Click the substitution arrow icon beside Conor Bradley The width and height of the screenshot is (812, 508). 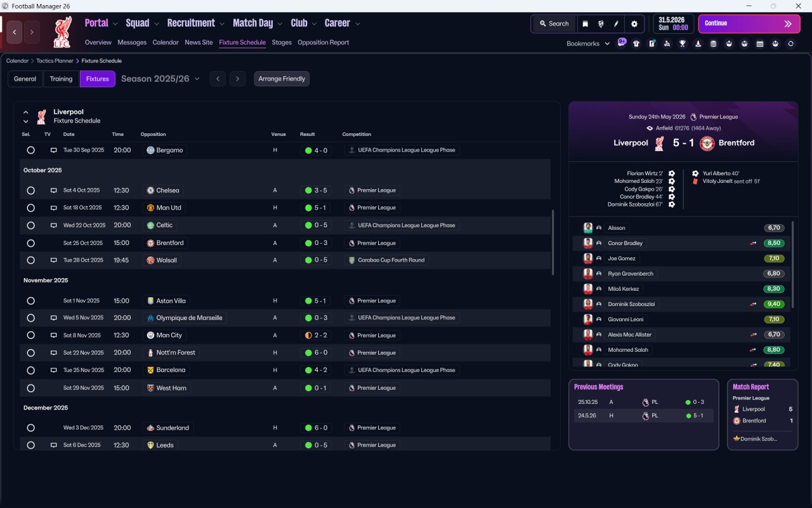point(753,243)
